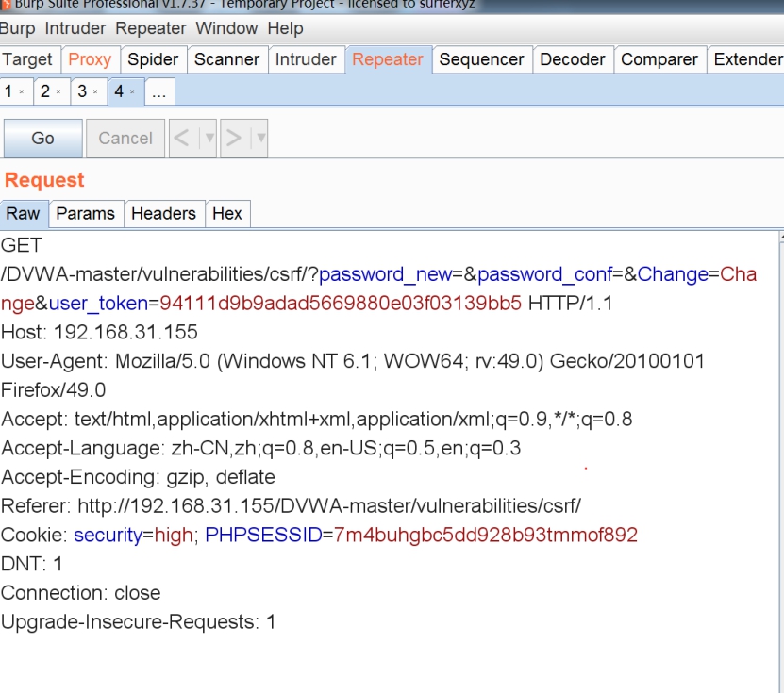
Task: Click the GET method text
Action: click(22, 245)
